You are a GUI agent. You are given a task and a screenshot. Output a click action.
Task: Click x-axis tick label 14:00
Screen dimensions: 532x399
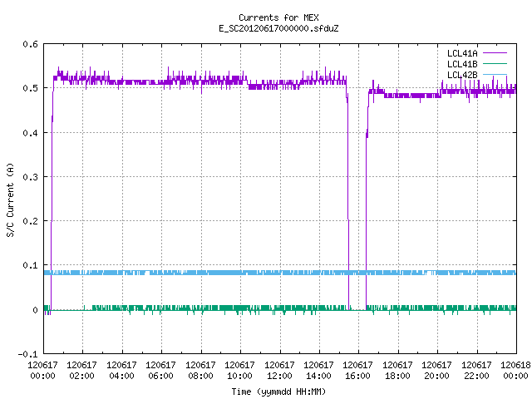click(x=318, y=376)
